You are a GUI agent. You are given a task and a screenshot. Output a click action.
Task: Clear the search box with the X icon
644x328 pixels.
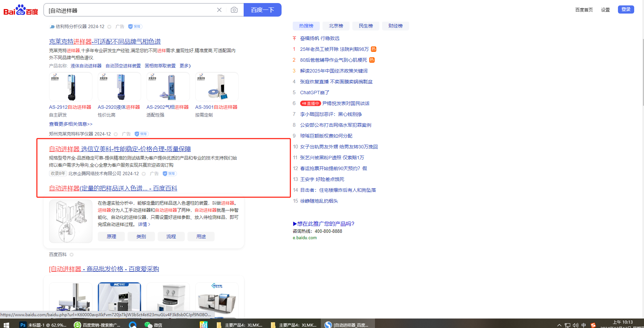219,10
